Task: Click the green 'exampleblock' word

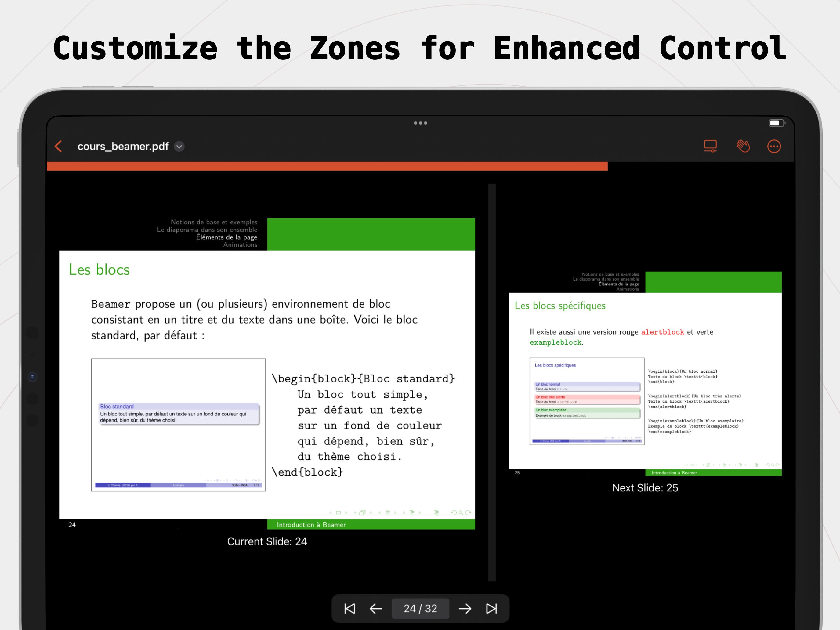Action: 556,342
